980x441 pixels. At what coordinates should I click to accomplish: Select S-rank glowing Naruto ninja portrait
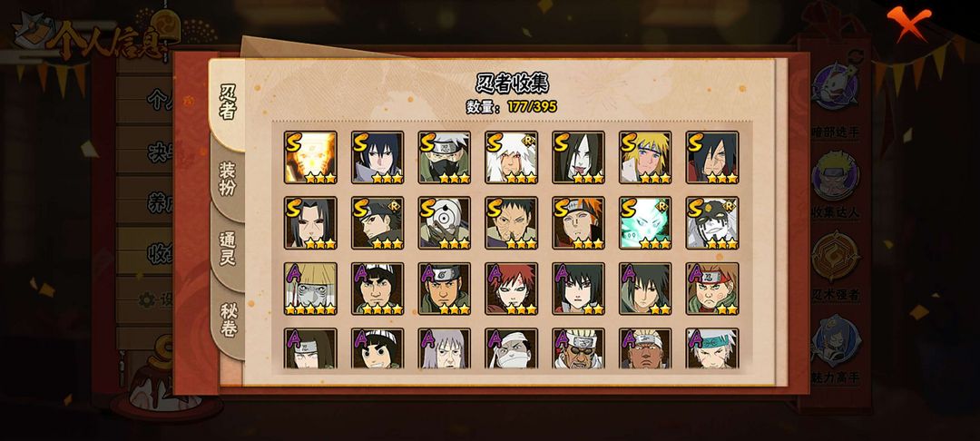(310, 157)
